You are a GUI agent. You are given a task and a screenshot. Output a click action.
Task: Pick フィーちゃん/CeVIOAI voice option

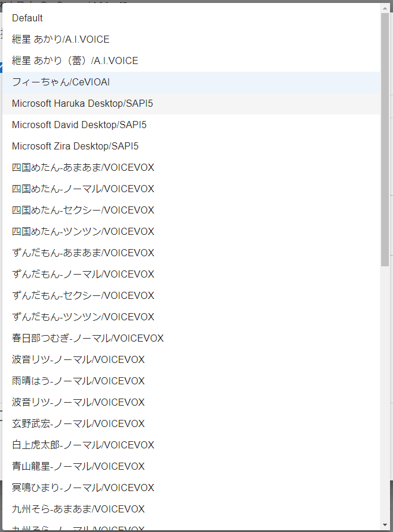click(60, 82)
